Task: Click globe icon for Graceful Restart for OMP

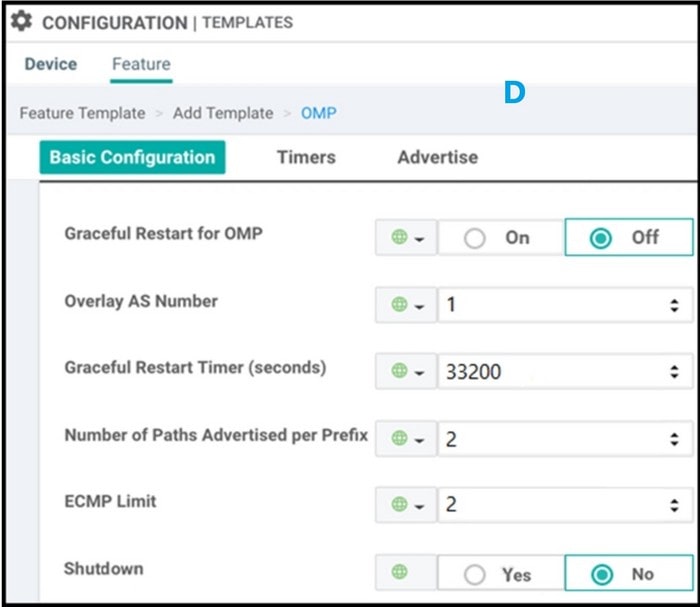Action: tap(400, 238)
